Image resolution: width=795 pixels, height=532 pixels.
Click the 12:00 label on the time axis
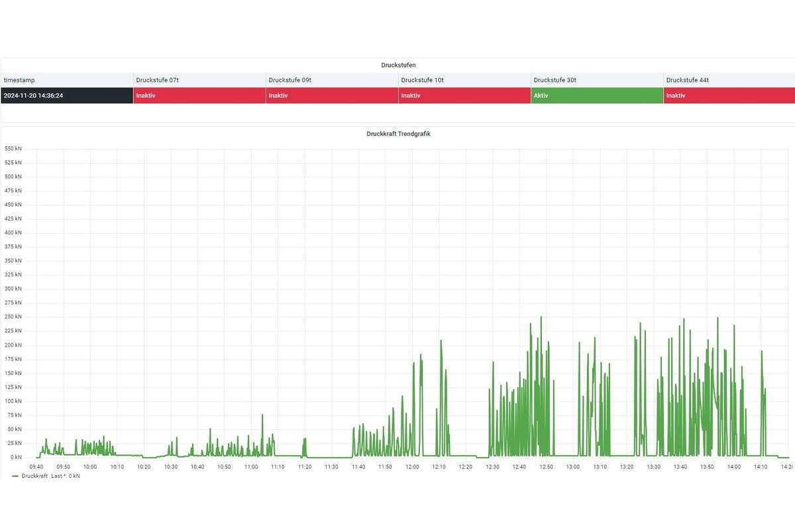(412, 467)
